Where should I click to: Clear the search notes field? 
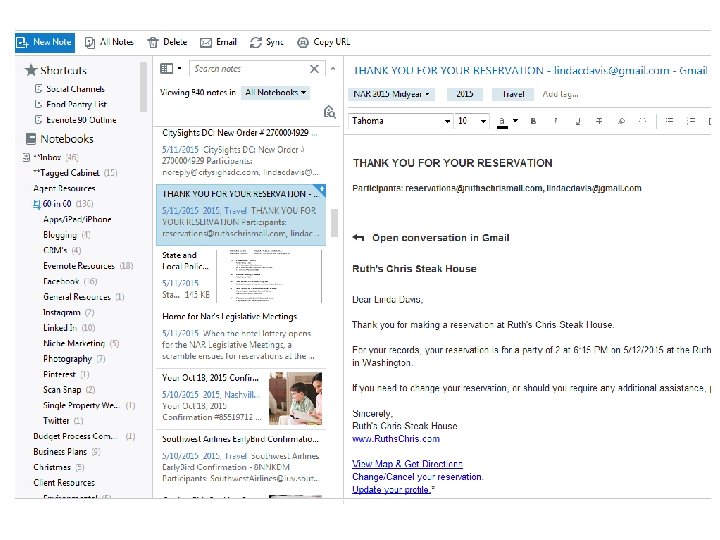pos(314,69)
